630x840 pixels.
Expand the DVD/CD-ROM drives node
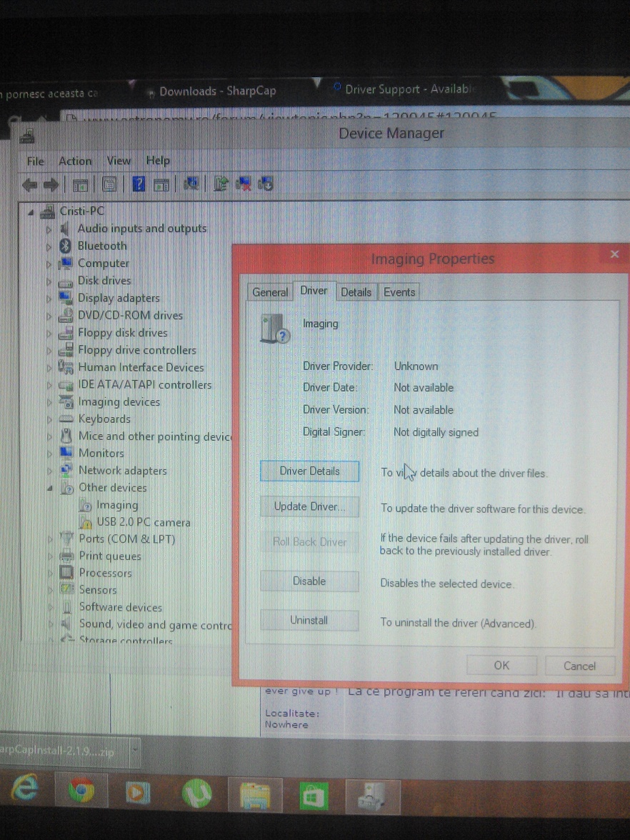pos(49,316)
